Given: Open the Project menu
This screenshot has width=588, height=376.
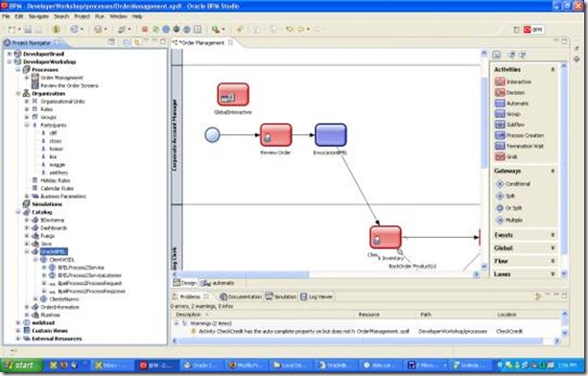Looking at the screenshot, I should (82, 16).
